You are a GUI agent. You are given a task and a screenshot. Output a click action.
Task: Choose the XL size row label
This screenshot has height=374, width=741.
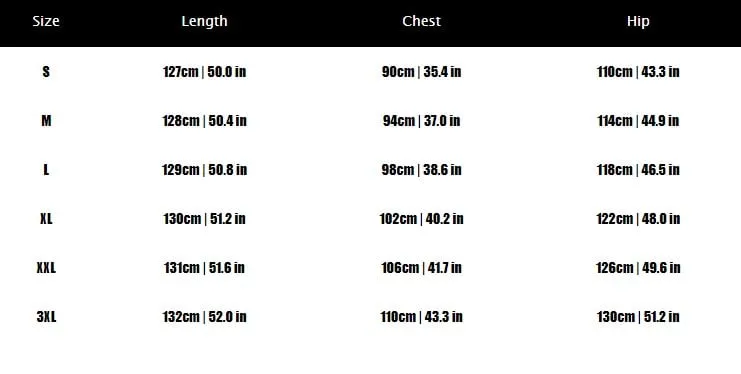point(46,219)
